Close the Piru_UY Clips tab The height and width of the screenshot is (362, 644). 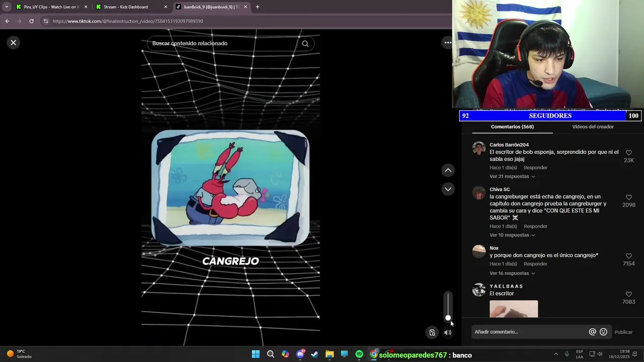(86, 7)
